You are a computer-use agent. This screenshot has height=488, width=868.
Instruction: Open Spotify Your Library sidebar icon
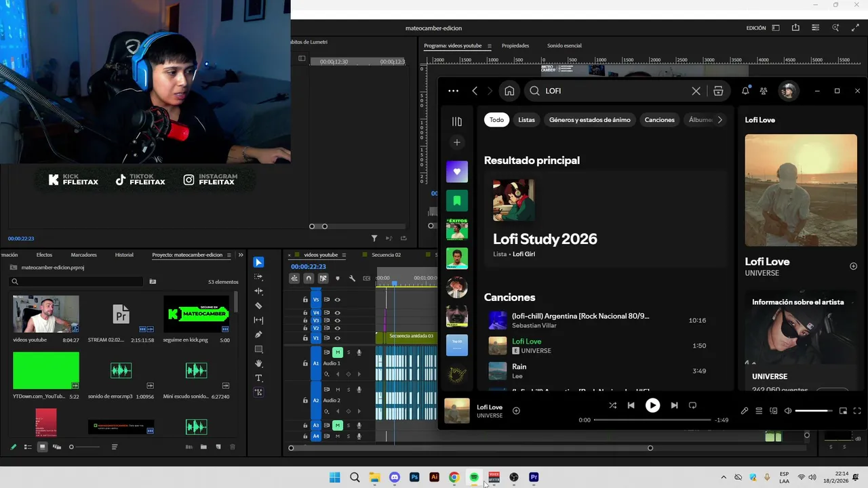[x=457, y=121]
